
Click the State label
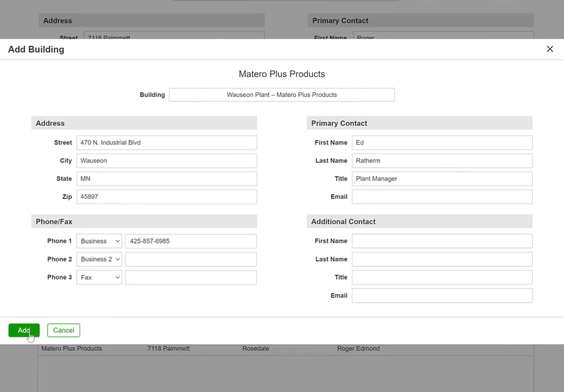64,179
